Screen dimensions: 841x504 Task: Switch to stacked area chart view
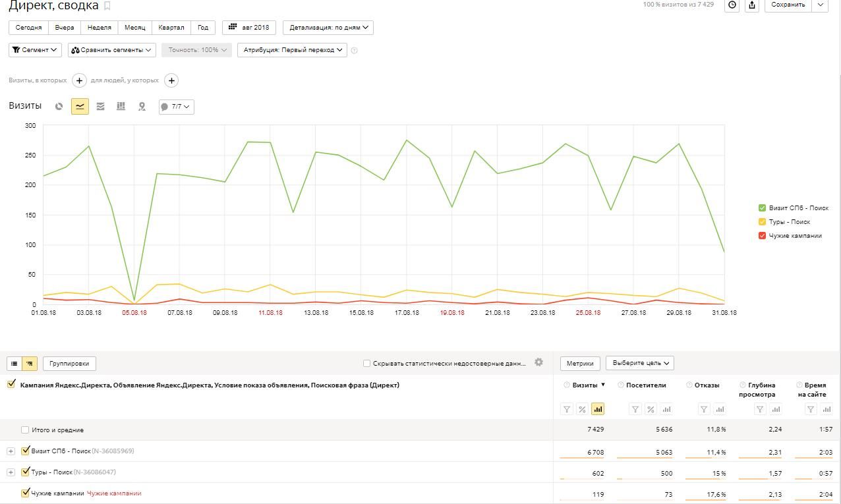[100, 107]
